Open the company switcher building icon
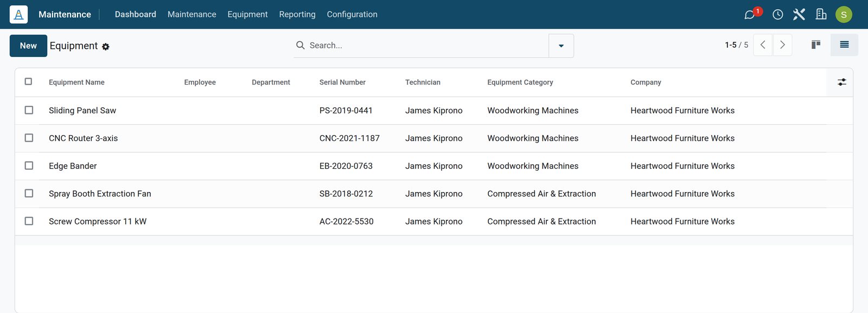Viewport: 868px width, 313px height. click(821, 15)
